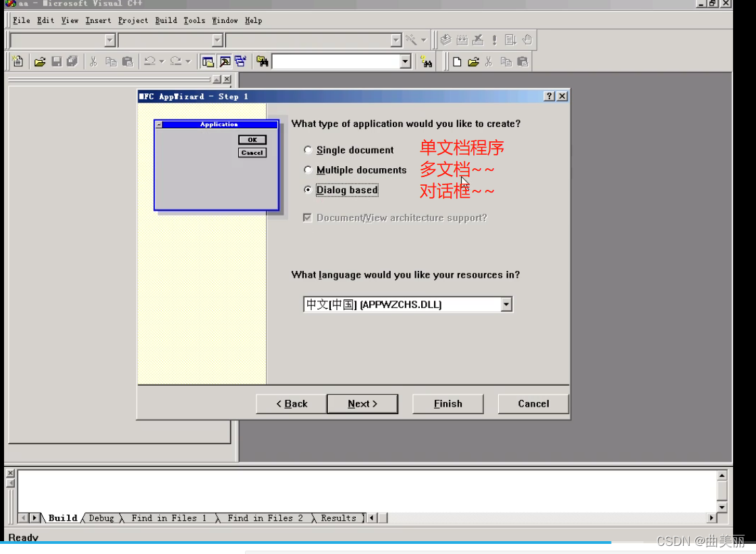Open the Tools menu
Screen dimensions: 756x554
point(194,20)
